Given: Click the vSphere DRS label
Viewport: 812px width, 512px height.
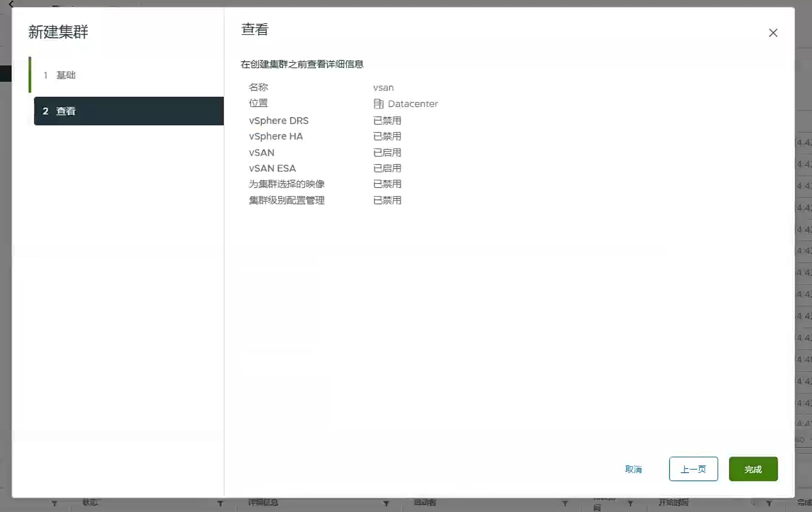Looking at the screenshot, I should coord(279,120).
